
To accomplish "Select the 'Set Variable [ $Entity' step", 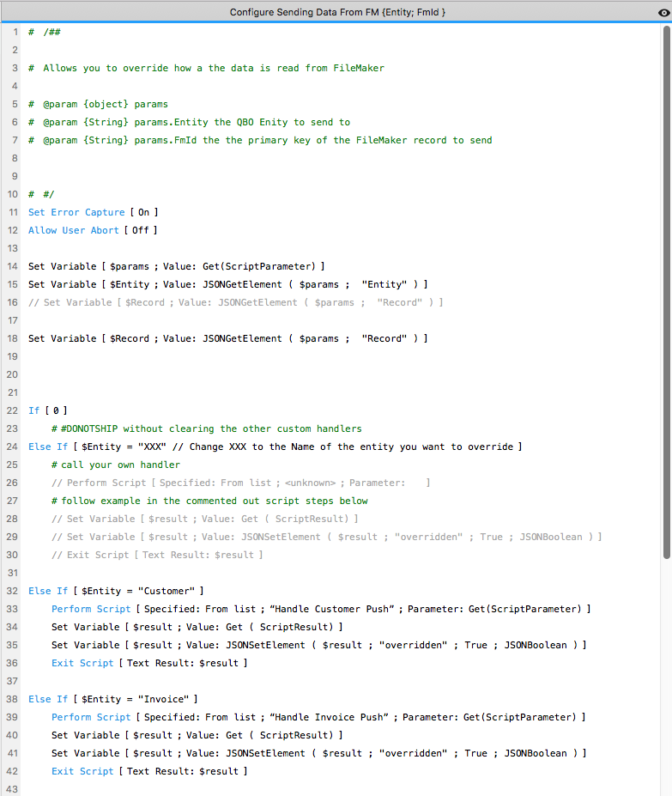I will click(228, 284).
